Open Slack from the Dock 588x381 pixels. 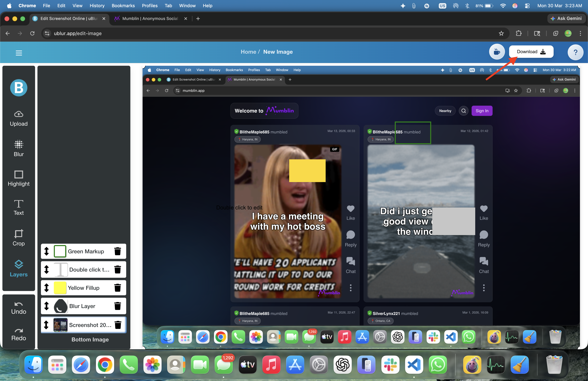(x=390, y=365)
